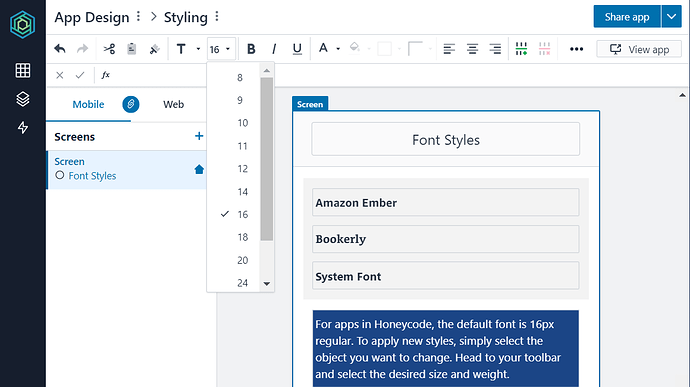Image resolution: width=690 pixels, height=387 pixels.
Task: Click the add column layout icon
Action: pyautogui.click(x=521, y=49)
